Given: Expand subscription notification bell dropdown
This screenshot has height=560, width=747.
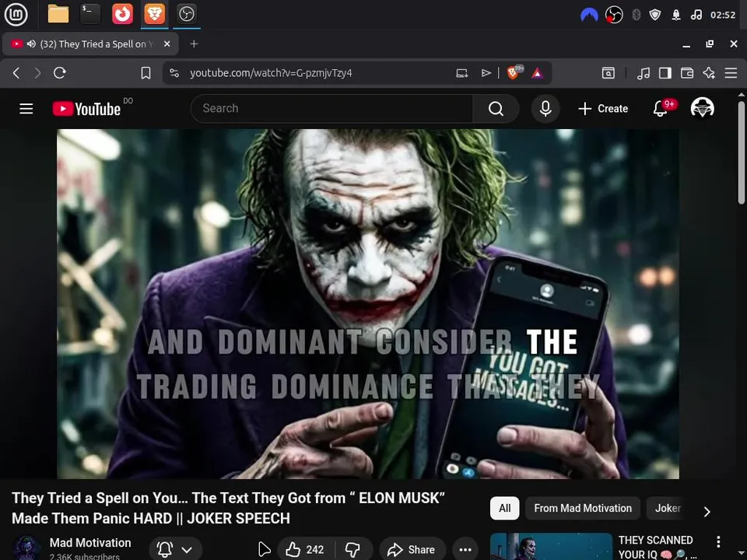Looking at the screenshot, I should coord(175,550).
